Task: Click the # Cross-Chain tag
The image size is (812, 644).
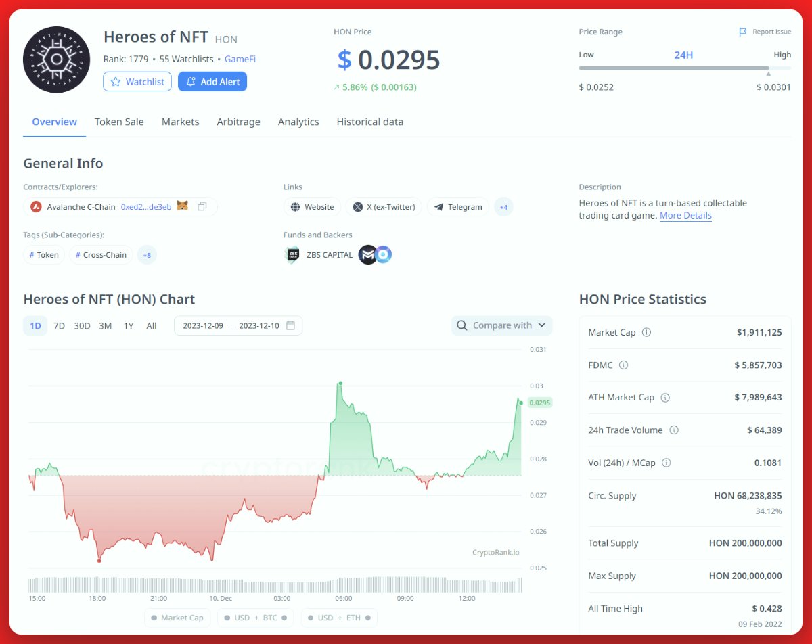Action: pos(101,255)
